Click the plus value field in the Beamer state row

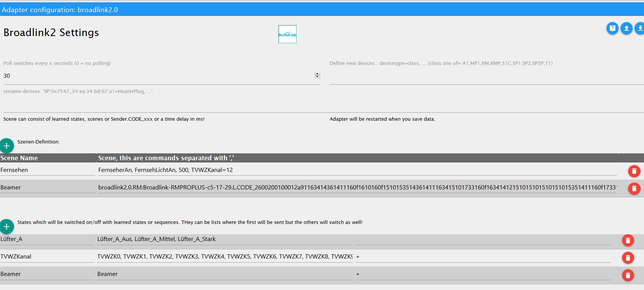pos(483,274)
